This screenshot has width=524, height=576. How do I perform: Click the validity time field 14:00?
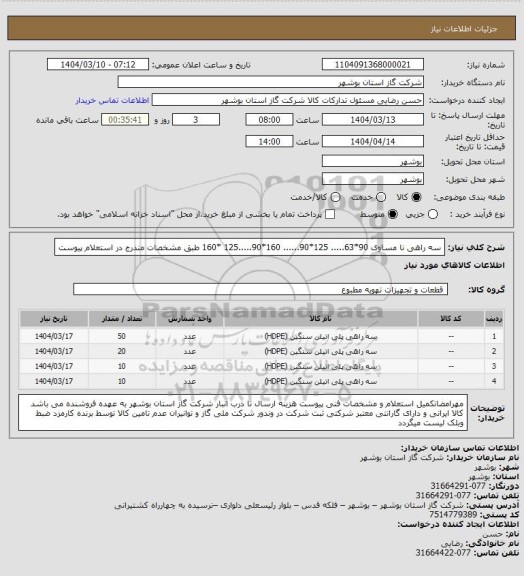pos(269,141)
